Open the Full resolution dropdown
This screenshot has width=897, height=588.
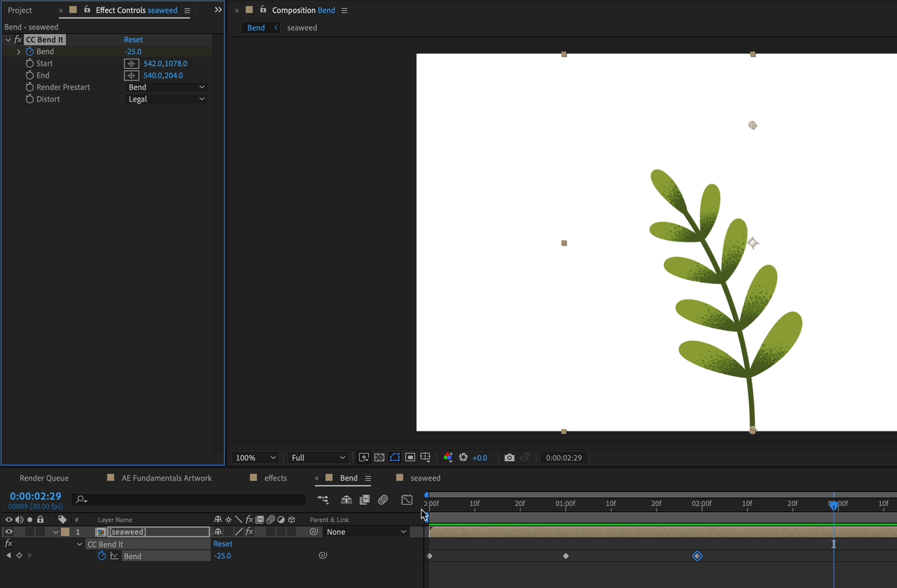click(x=318, y=457)
